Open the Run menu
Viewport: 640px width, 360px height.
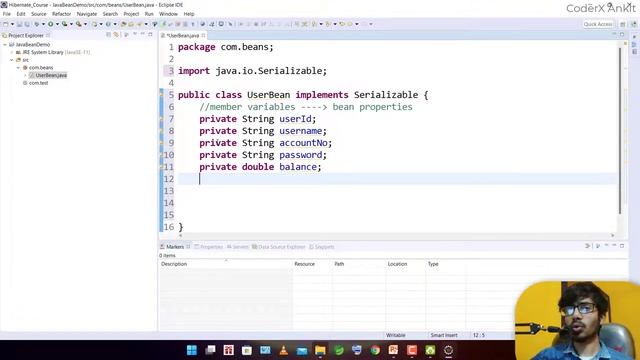(x=149, y=14)
